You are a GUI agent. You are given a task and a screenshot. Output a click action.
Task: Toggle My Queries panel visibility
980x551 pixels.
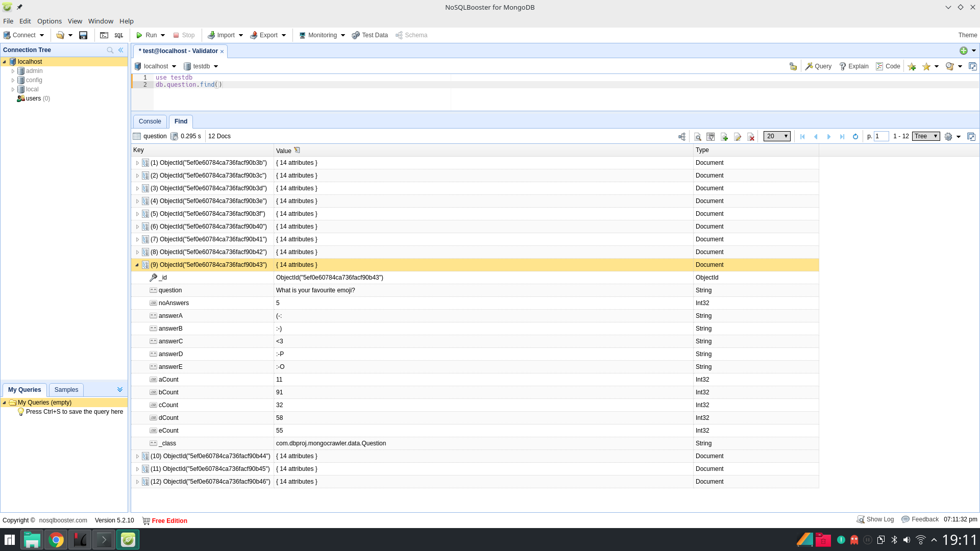pyautogui.click(x=120, y=390)
